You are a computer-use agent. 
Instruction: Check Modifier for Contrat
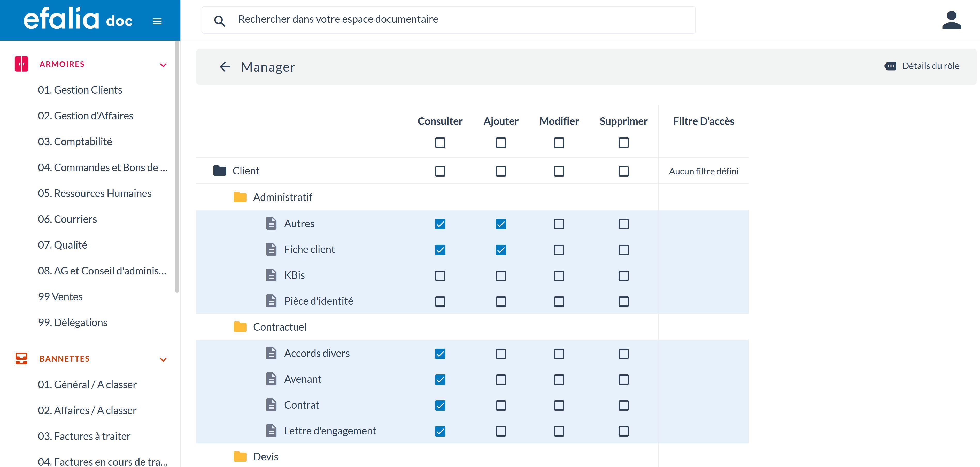[559, 405]
